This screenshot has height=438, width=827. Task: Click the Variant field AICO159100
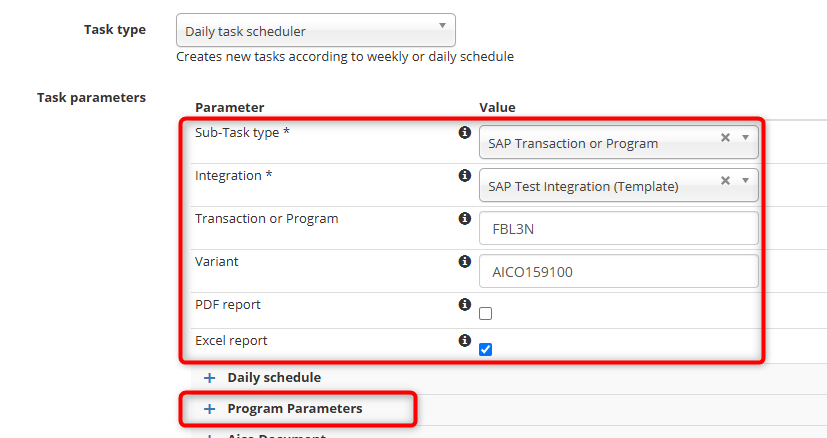point(618,271)
